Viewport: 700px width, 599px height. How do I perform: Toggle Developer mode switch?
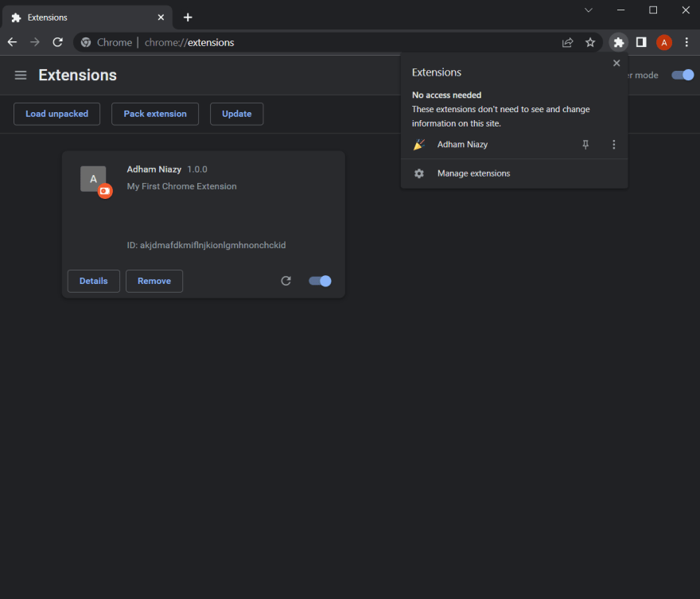(682, 75)
